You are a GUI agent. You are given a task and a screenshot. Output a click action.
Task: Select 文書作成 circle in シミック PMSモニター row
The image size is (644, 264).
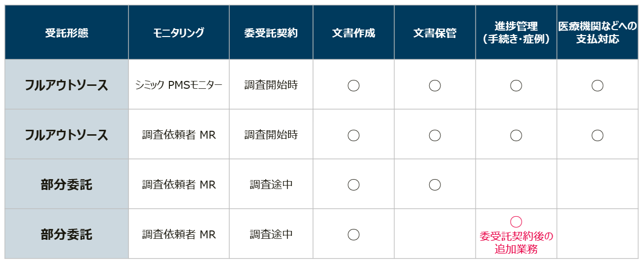pyautogui.click(x=354, y=85)
